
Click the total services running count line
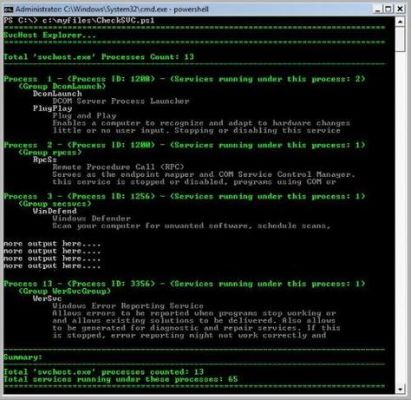point(121,379)
